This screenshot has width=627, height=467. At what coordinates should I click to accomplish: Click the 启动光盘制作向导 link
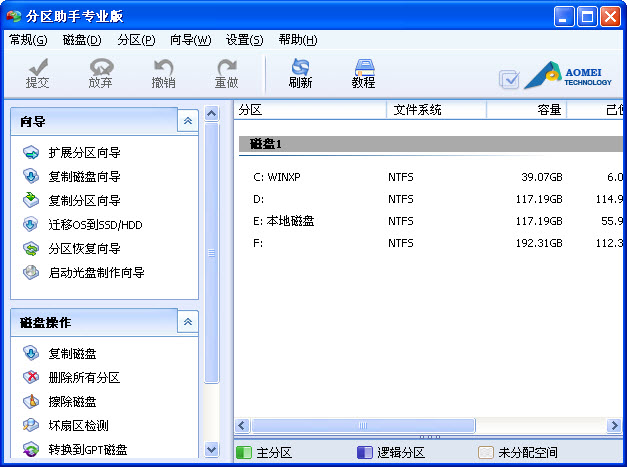(96, 273)
